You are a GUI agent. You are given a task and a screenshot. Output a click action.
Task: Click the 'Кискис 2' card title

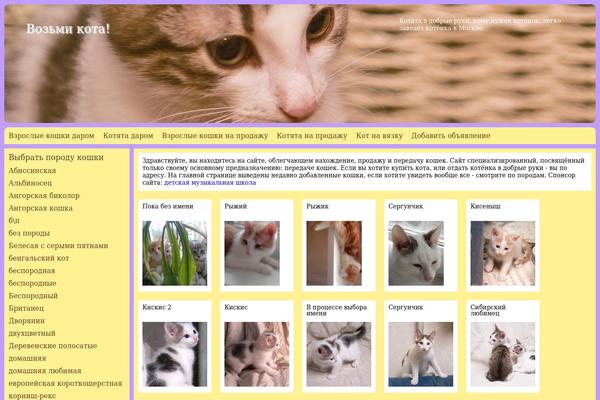click(x=157, y=307)
